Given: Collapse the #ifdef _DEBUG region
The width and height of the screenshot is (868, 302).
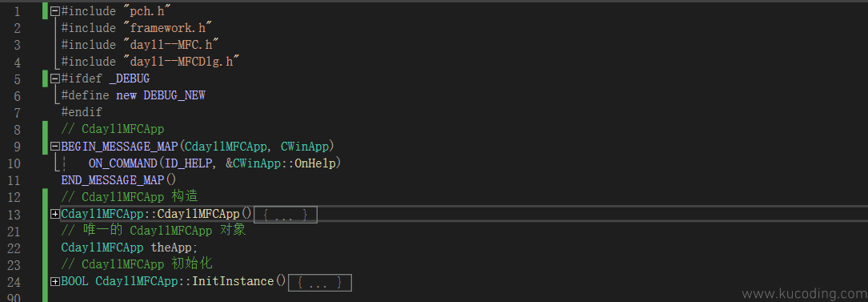Looking at the screenshot, I should coord(55,79).
